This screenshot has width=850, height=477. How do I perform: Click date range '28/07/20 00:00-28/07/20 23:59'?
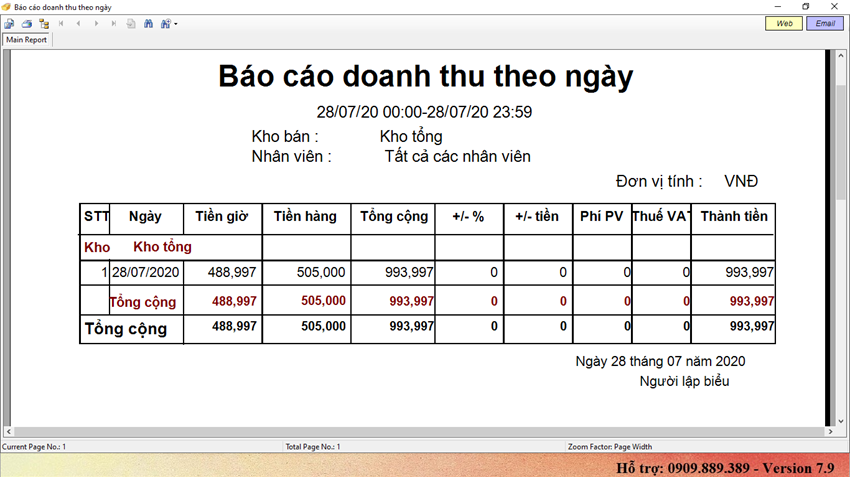click(424, 112)
